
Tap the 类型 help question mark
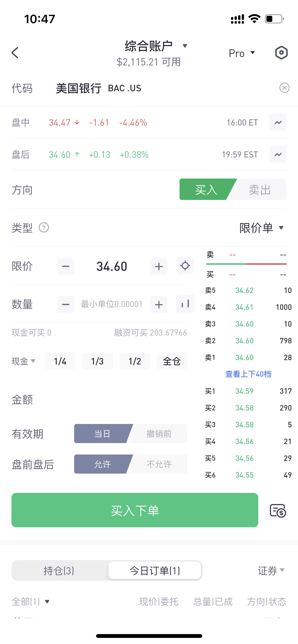coord(44,228)
